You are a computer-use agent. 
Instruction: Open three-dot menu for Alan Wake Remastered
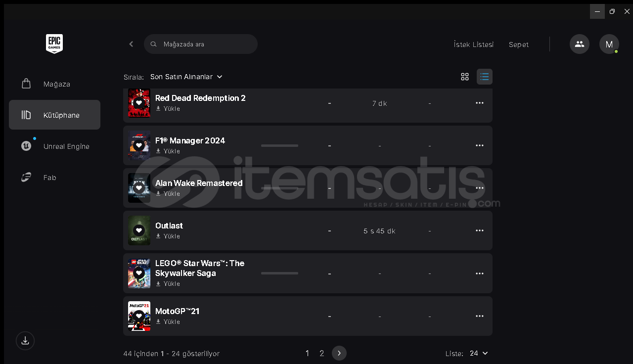pos(479,188)
